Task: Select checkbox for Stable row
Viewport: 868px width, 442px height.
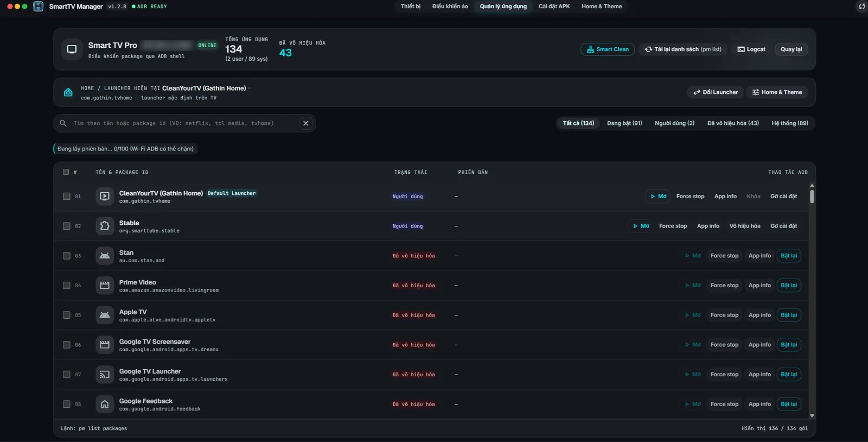Action: [x=66, y=226]
